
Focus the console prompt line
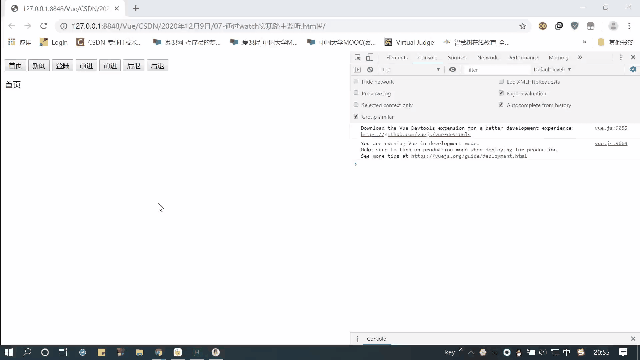pyautogui.click(x=495, y=164)
